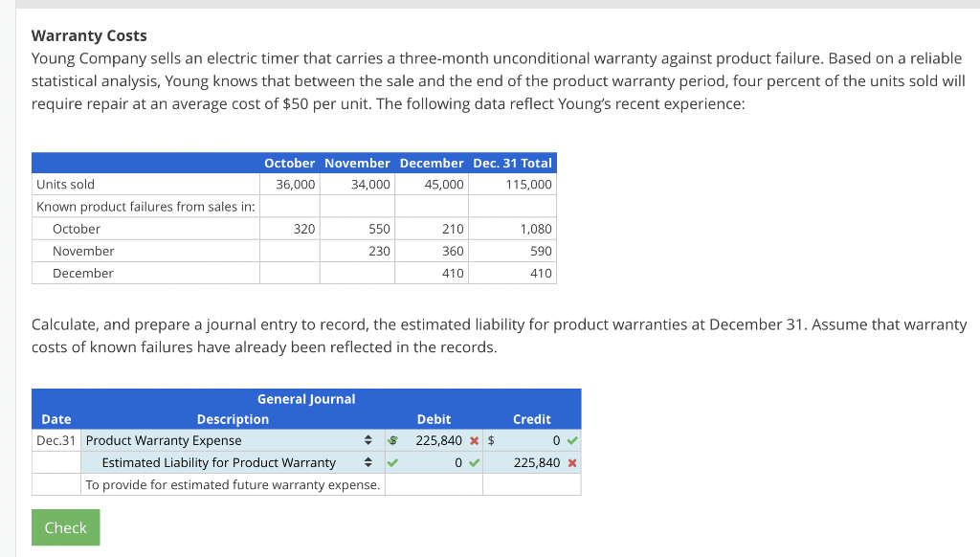Click the dollar sign icon in the Credit column
This screenshot has height=557, width=980.
(x=489, y=440)
